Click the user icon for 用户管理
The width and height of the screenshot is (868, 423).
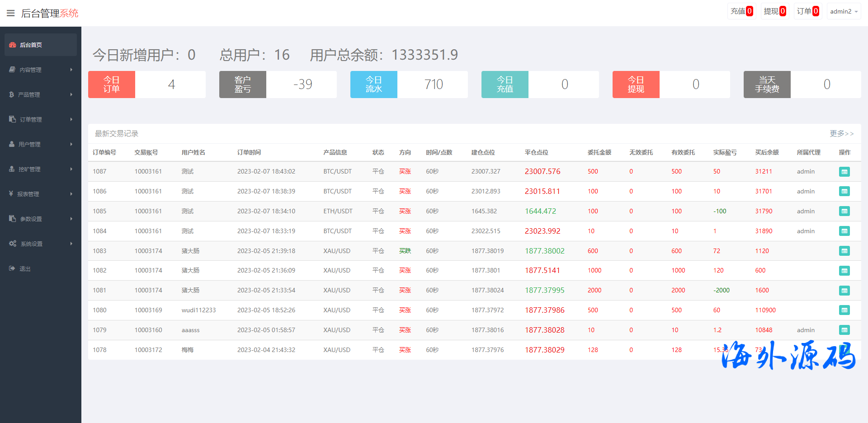point(12,144)
